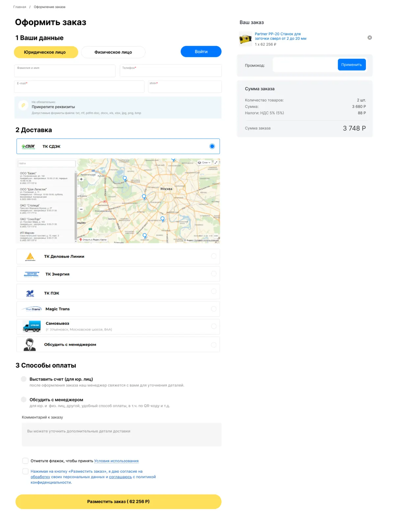This screenshot has height=532, width=395.
Task: Click the paperclip icon to attach реквизиты
Action: [x=23, y=105]
